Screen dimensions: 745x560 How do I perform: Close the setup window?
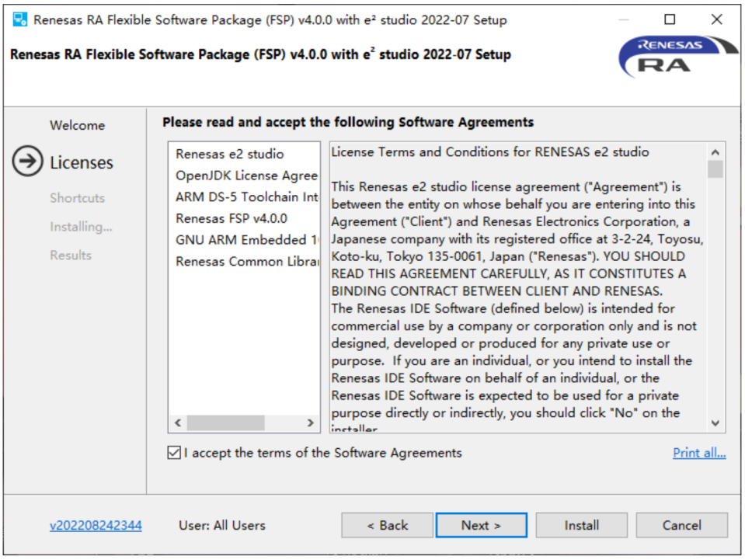point(716,19)
